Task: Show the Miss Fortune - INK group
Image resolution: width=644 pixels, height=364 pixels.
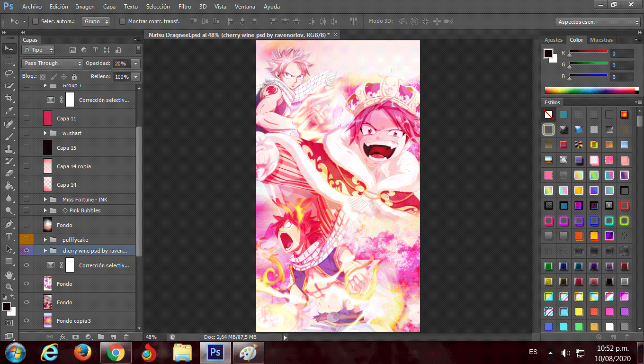Action: point(27,200)
